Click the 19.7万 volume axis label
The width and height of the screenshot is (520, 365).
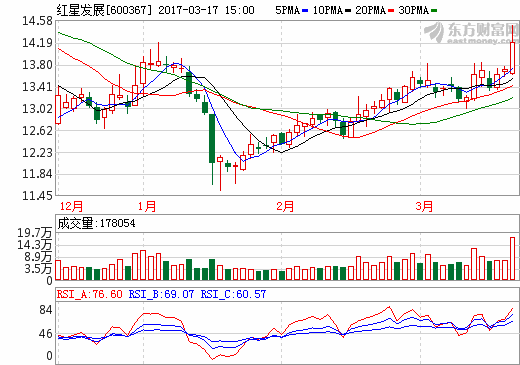(x=35, y=233)
